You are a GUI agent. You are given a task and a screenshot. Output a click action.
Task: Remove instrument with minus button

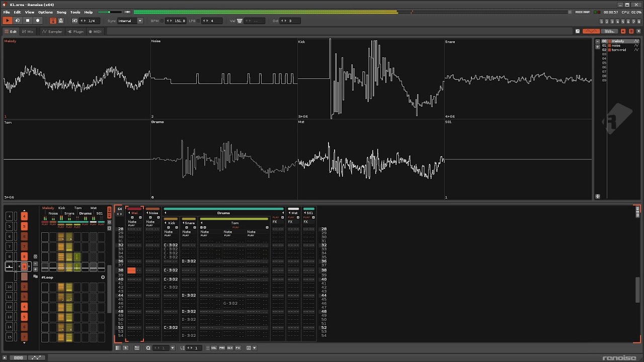(597, 41)
